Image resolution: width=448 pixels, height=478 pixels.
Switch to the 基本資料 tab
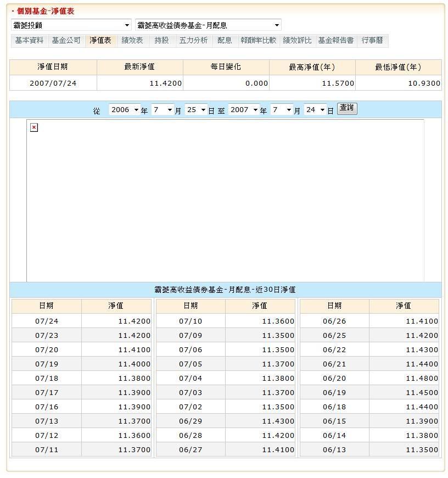(29, 41)
